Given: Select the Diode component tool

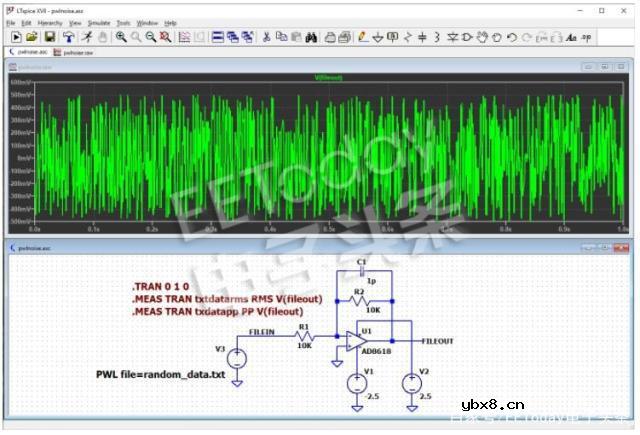Looking at the screenshot, I should [x=452, y=37].
